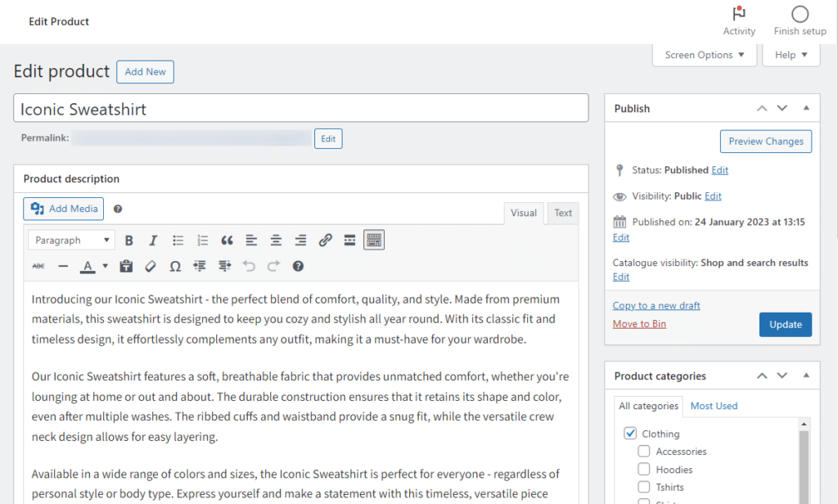Enable the Tshirts category checkbox
Viewport: 838px width, 504px height.
tap(644, 487)
